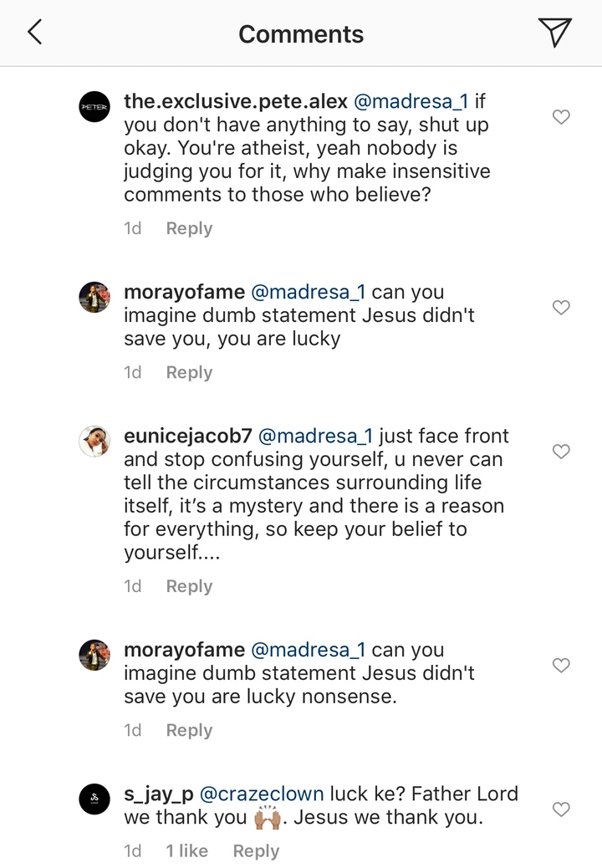
Task: Heart morayofame's comment ending 'you, you are lucky'
Action: tap(562, 308)
